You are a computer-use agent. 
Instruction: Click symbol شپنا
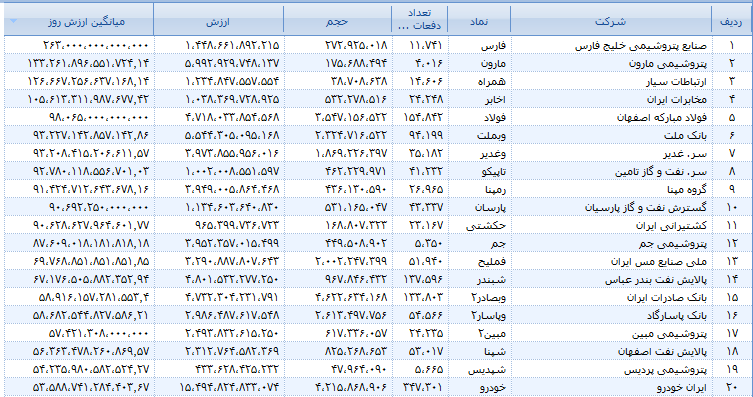point(495,351)
